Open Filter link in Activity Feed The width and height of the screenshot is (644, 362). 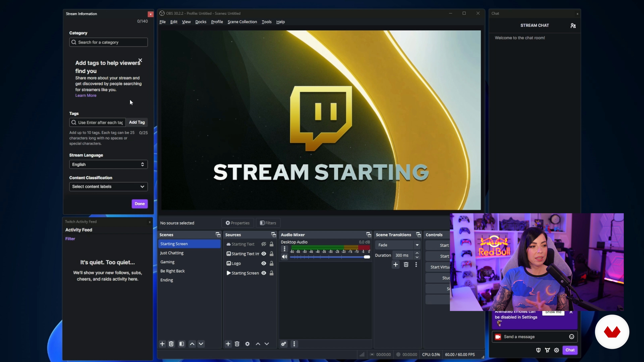coord(70,239)
